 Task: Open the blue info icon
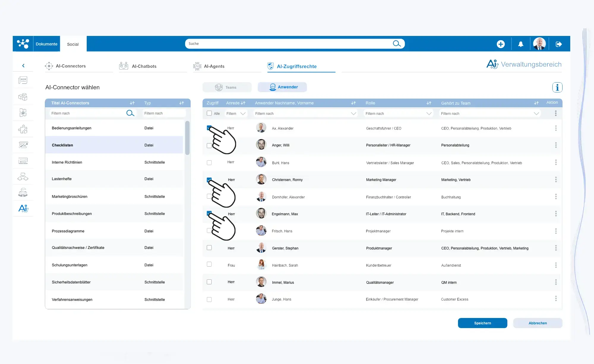coord(557,87)
